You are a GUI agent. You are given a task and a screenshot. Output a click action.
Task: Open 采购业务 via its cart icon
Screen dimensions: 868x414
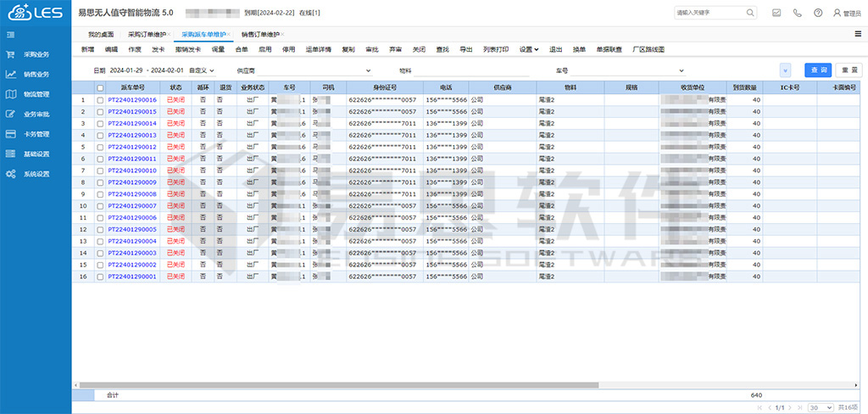tap(10, 54)
